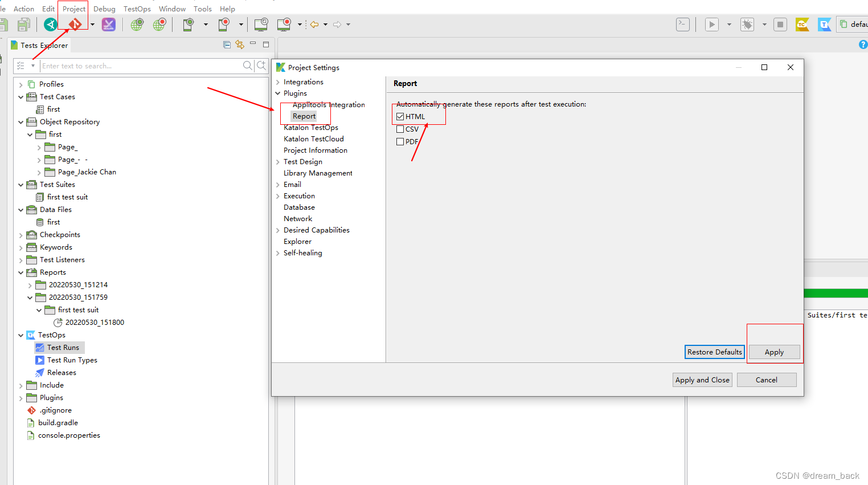Click the Restore Defaults button
This screenshot has width=868, height=485.
pyautogui.click(x=714, y=352)
